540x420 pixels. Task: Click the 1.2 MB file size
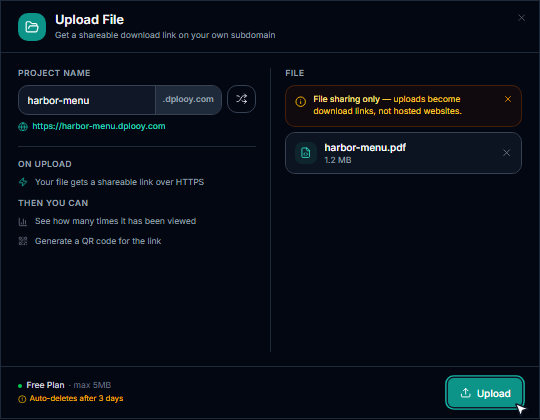(338, 160)
